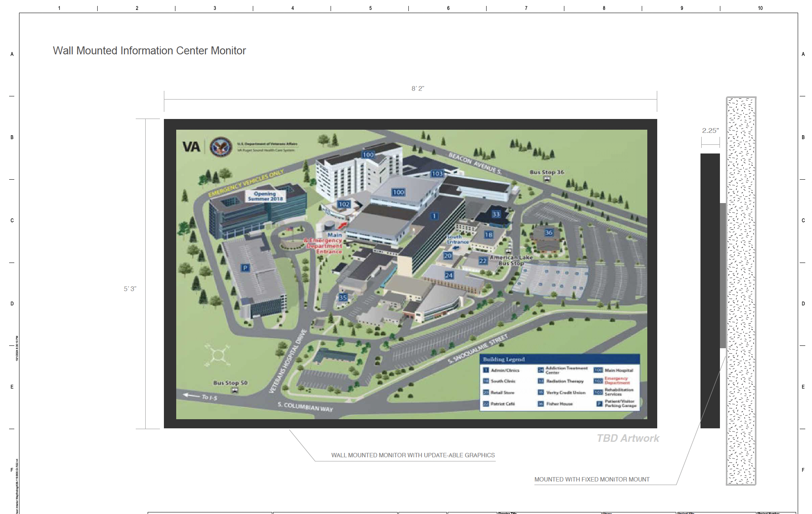812x514 pixels.
Task: Click the Opening Summer 2018 label
Action: (265, 196)
